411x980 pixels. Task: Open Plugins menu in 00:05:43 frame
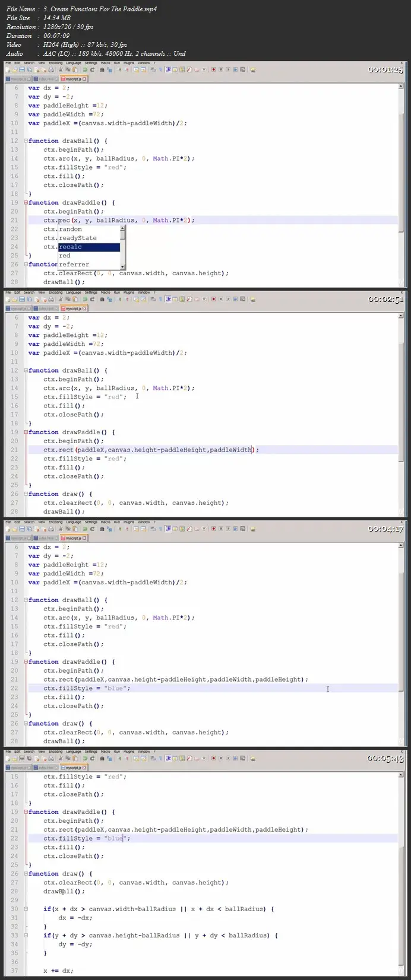[x=129, y=751]
